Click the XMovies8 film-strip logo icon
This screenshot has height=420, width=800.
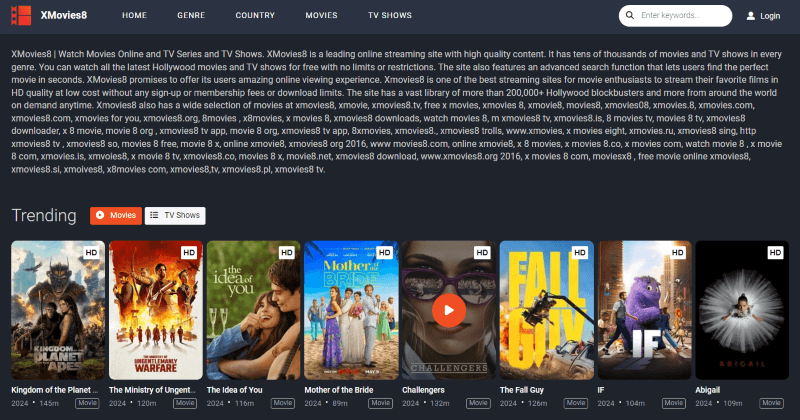tap(21, 15)
